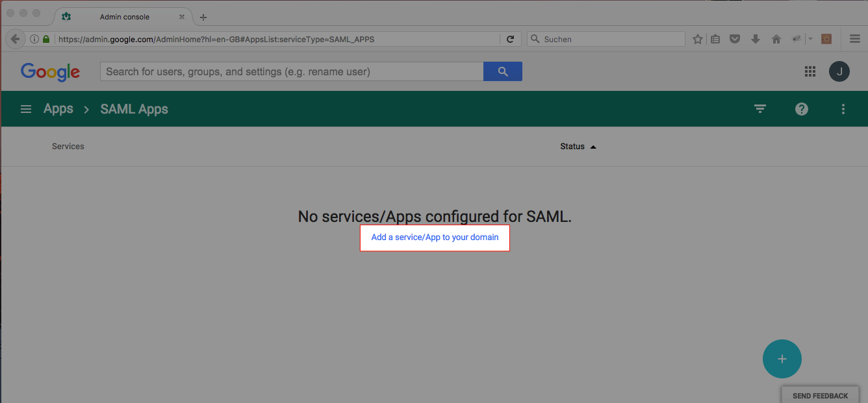
Task: Click the Services column header
Action: pos(68,147)
